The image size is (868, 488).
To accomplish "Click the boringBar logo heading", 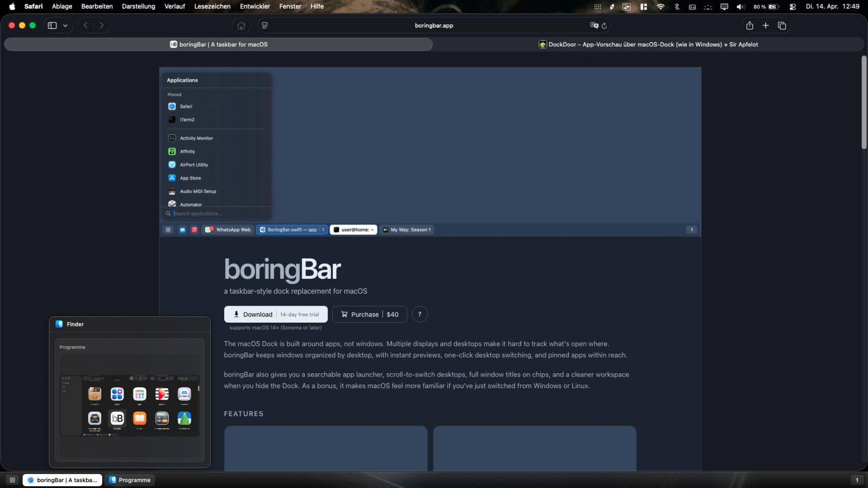I will [283, 270].
